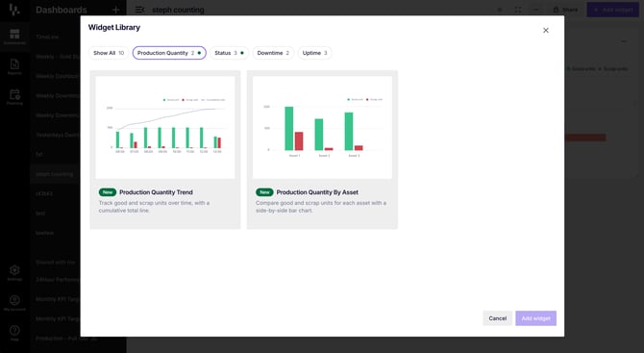Toggle the dashboard list collapse icon

pos(139,10)
